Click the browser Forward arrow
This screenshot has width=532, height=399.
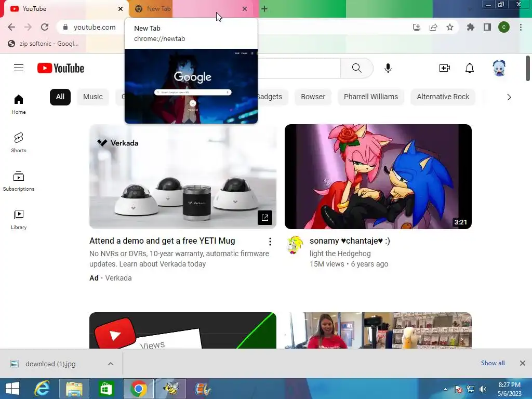[28, 27]
